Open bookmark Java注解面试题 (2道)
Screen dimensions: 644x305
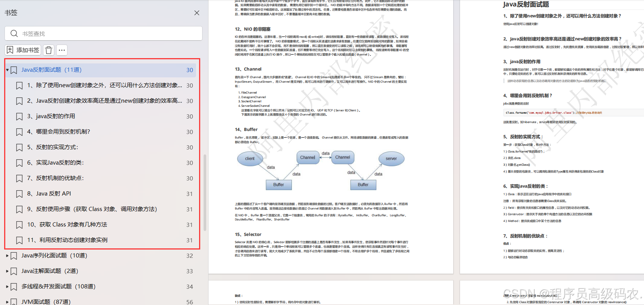pyautogui.click(x=50, y=271)
